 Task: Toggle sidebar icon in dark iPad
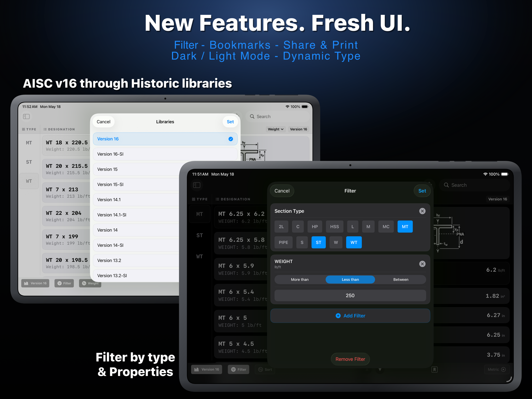pos(197,185)
